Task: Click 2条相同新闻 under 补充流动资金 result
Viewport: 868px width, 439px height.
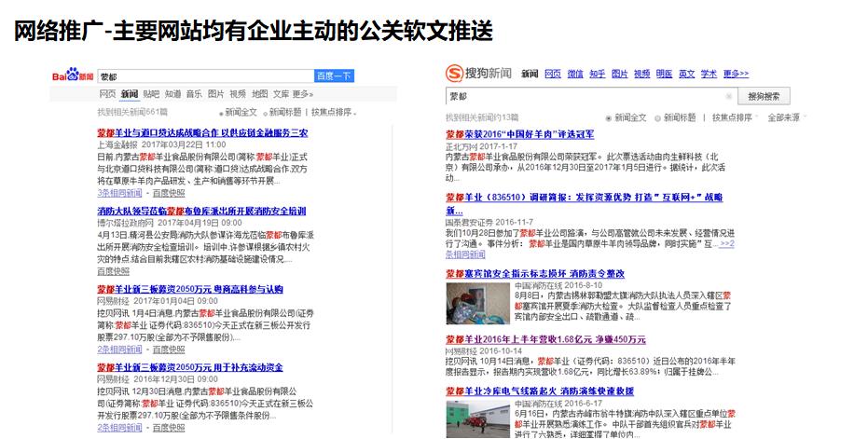Action: point(119,428)
